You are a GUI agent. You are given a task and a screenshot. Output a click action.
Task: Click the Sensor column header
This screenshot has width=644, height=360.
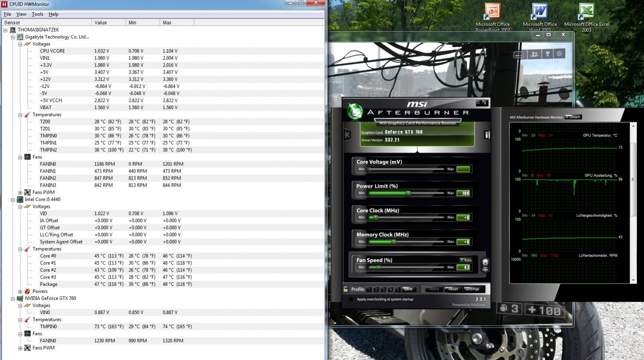[46, 22]
